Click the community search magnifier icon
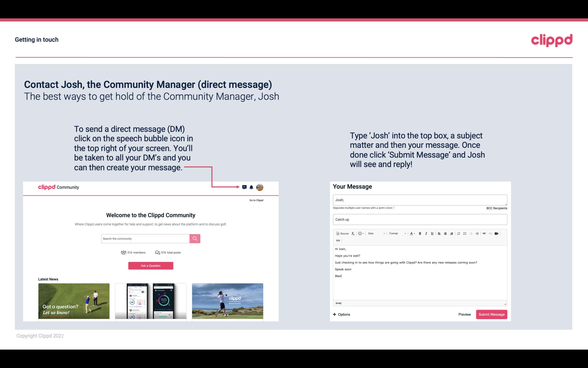The width and height of the screenshot is (588, 368). click(195, 238)
